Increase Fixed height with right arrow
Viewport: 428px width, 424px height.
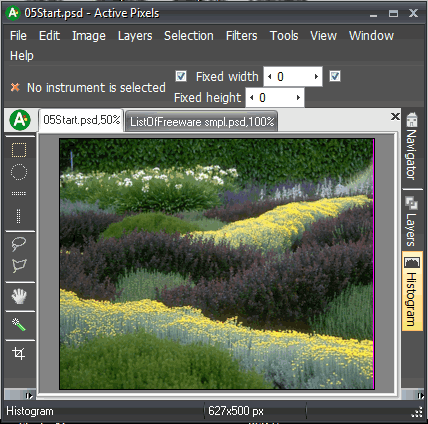298,98
